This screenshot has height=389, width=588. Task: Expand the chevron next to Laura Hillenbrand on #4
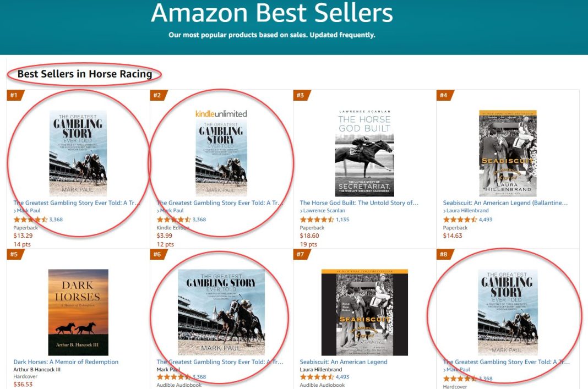pos(444,211)
